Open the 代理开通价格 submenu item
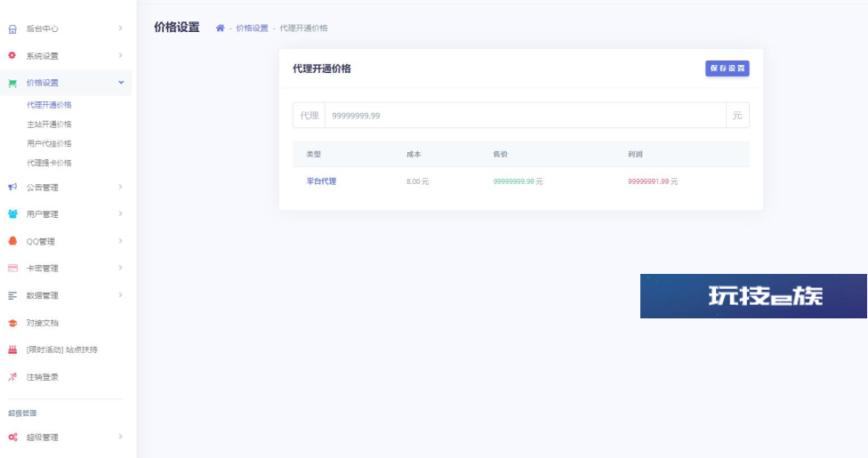Viewport: 868px width, 458px height. pos(49,105)
